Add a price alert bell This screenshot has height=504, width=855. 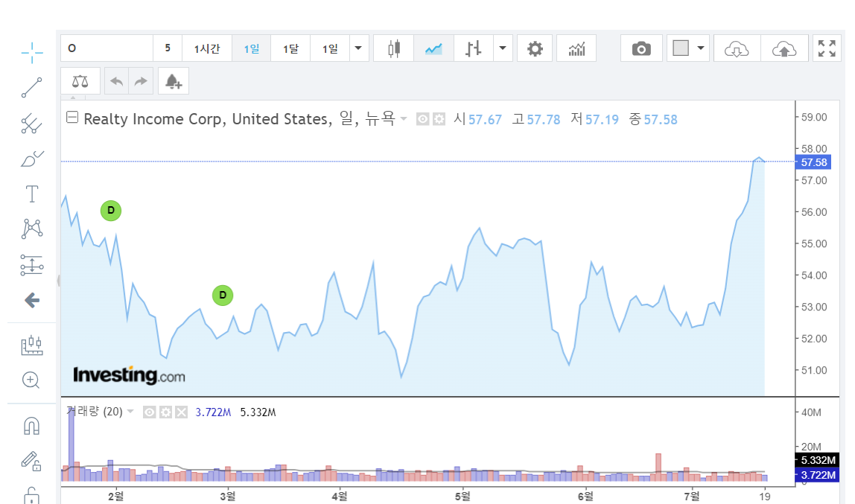(x=174, y=81)
